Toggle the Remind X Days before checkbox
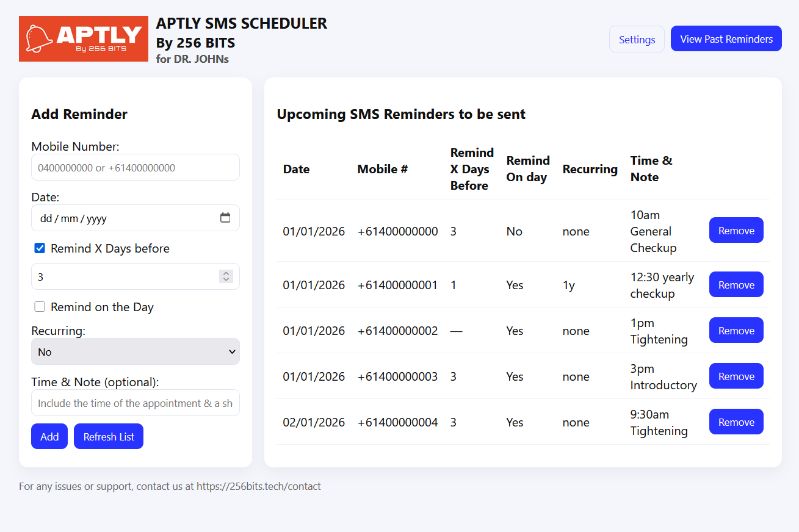799x532 pixels. pyautogui.click(x=40, y=248)
